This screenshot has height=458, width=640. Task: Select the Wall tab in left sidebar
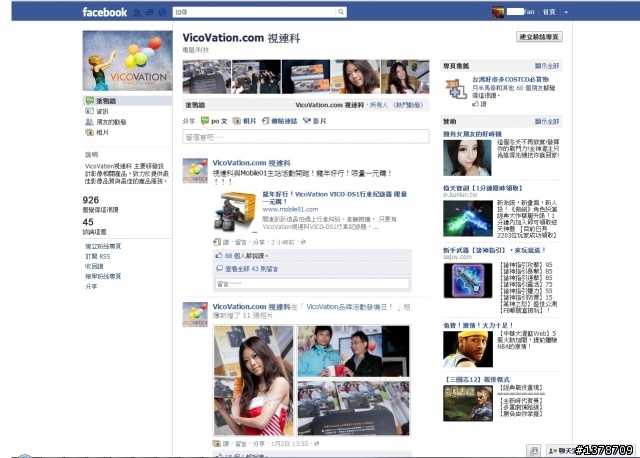127,100
